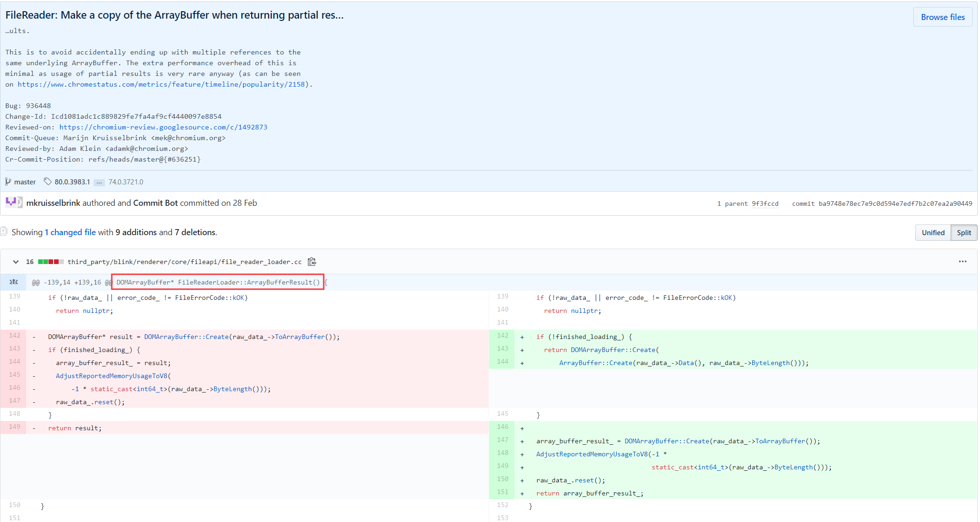980x522 pixels.
Task: Open the chromium-review.googlesource.com link
Action: click(163, 127)
